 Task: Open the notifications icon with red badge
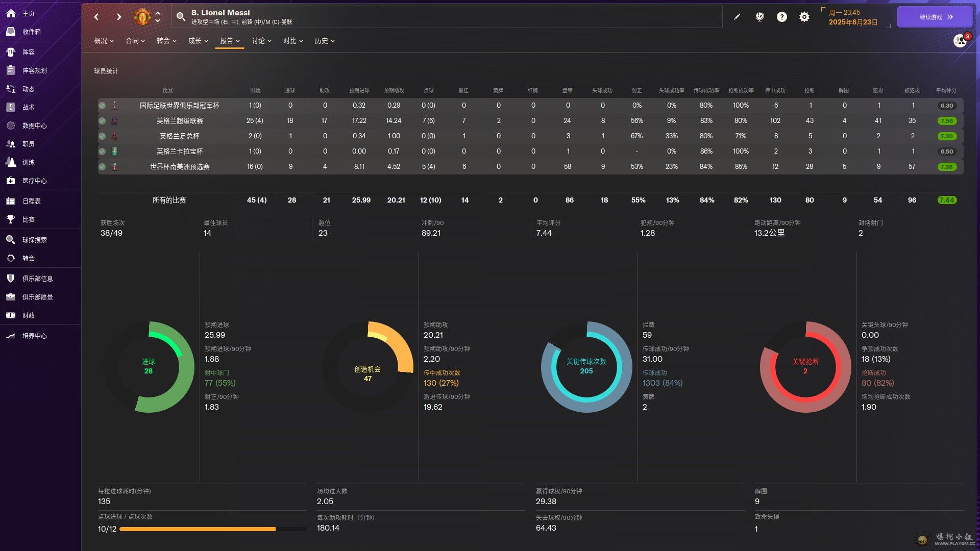click(961, 40)
